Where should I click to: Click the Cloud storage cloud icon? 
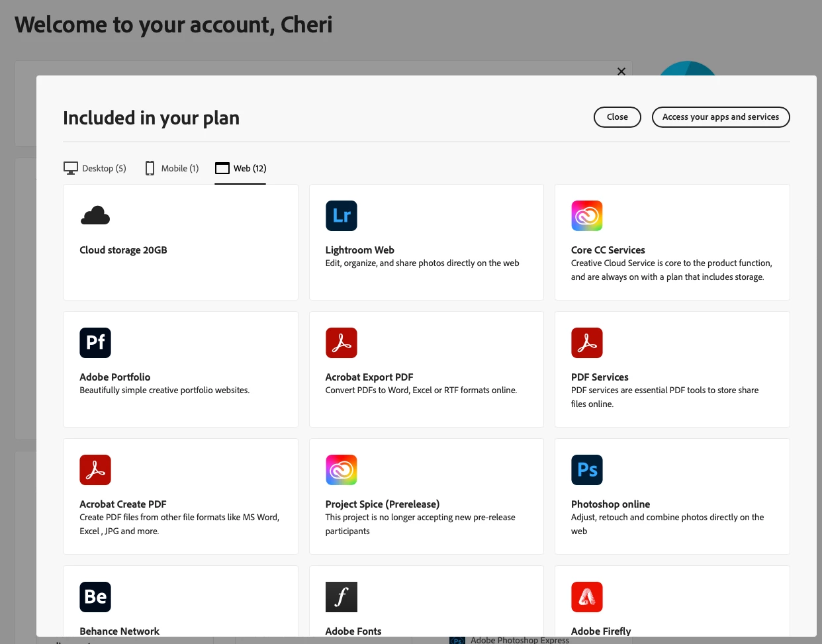(x=95, y=216)
